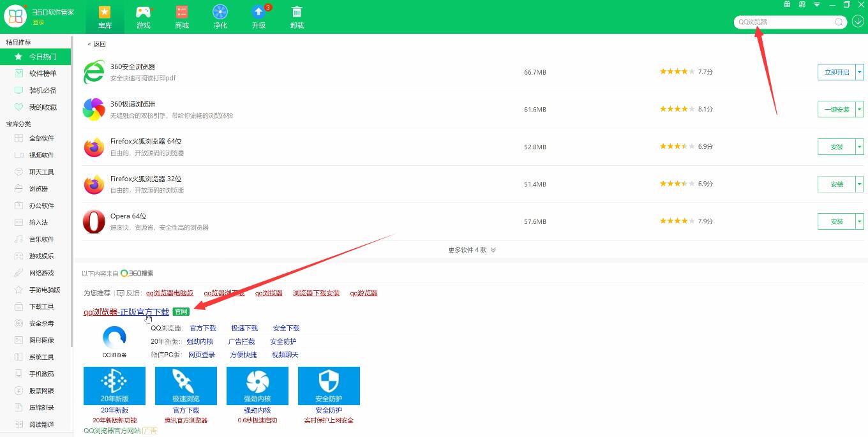Open the qq游览器 suggestion link
Image resolution: width=868 pixels, height=437 pixels.
[364, 293]
